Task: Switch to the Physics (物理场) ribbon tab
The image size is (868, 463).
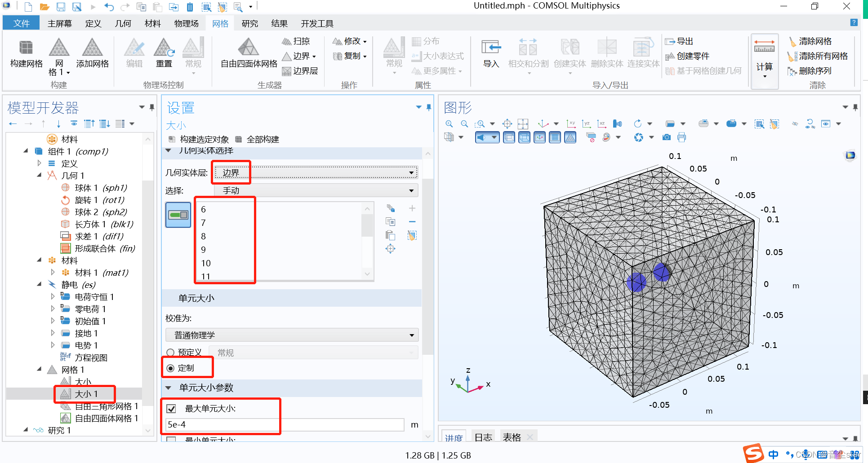Action: 186,23
